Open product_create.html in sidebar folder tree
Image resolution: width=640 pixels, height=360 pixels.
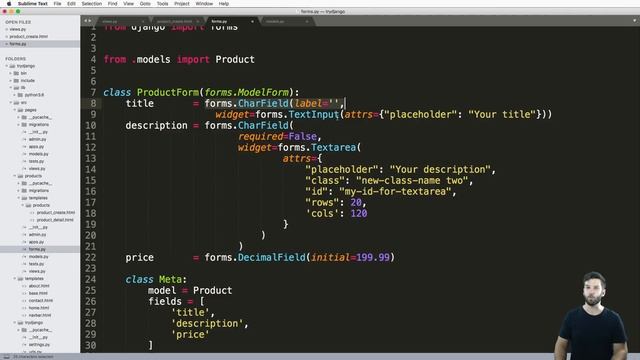tap(56, 213)
